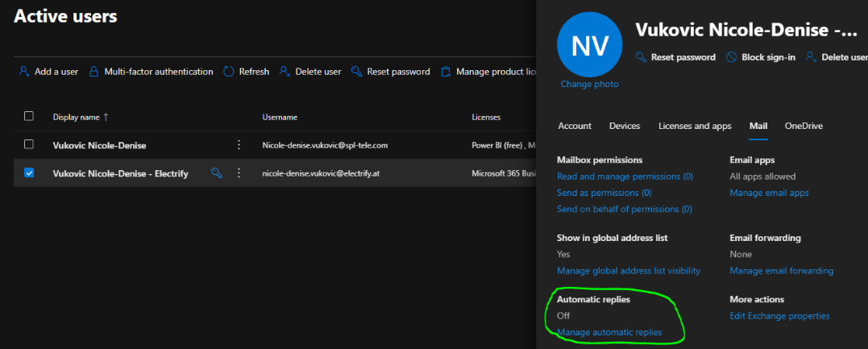868x349 pixels.
Task: Open Manage product licenses clipboard icon
Action: (x=446, y=72)
